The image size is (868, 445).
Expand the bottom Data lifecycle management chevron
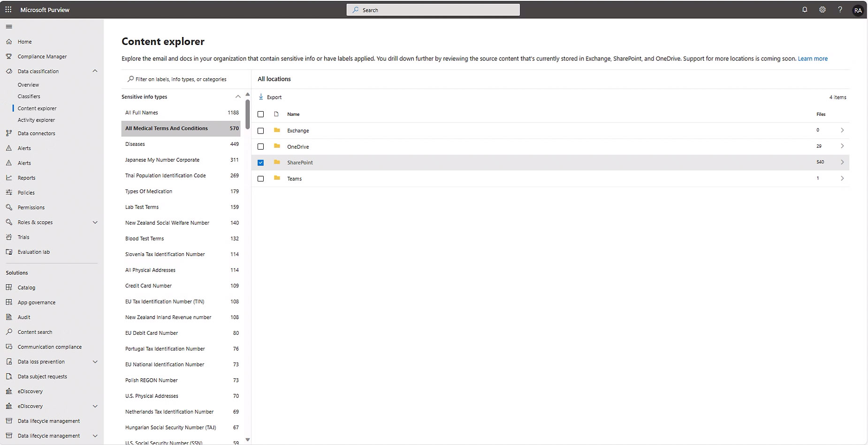(x=95, y=436)
